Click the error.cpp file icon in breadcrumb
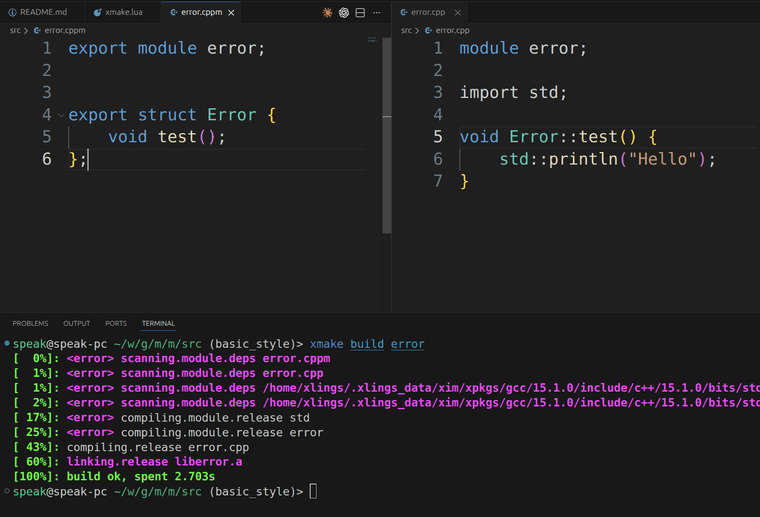The image size is (760, 517). tap(429, 30)
